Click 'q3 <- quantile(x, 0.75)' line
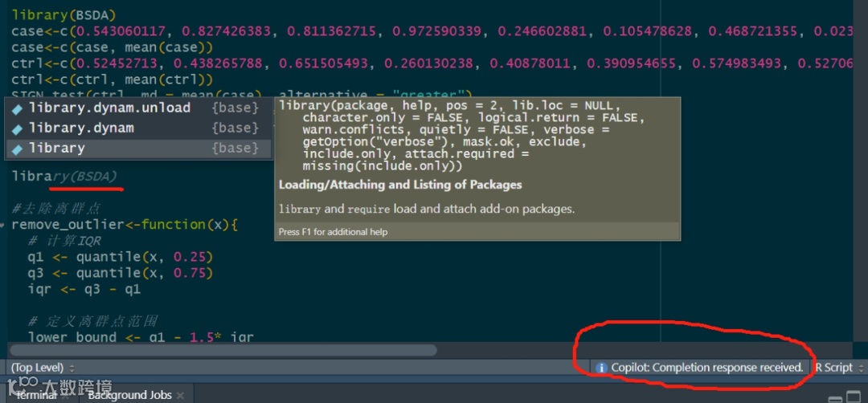Screen dimensions: 868x403 (120, 273)
